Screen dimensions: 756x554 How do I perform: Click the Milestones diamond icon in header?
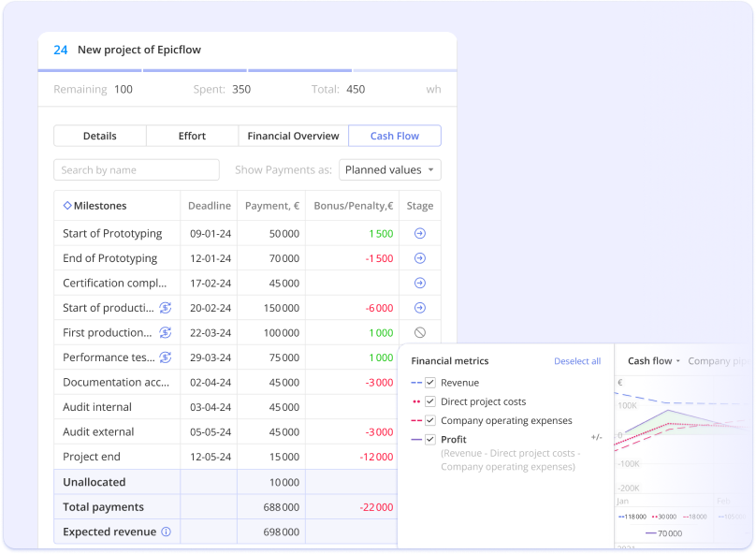point(67,205)
